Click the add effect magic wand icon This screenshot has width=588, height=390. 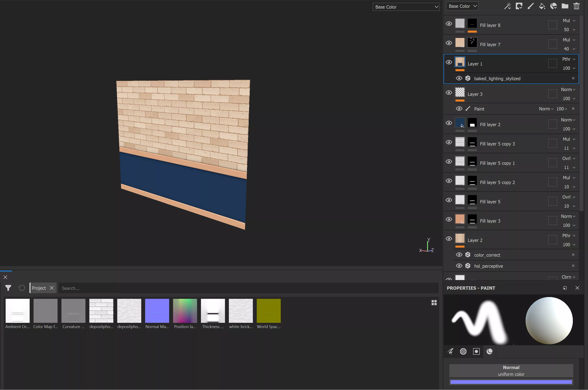pos(507,6)
